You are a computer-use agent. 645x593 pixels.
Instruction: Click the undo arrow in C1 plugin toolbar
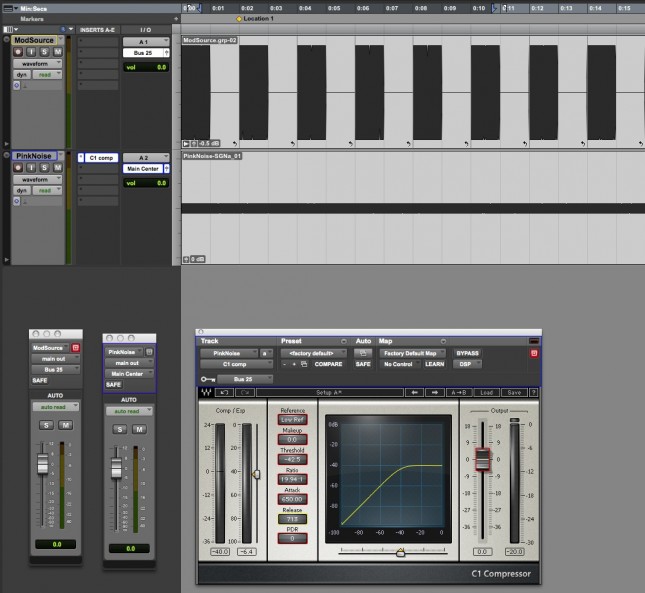click(224, 392)
